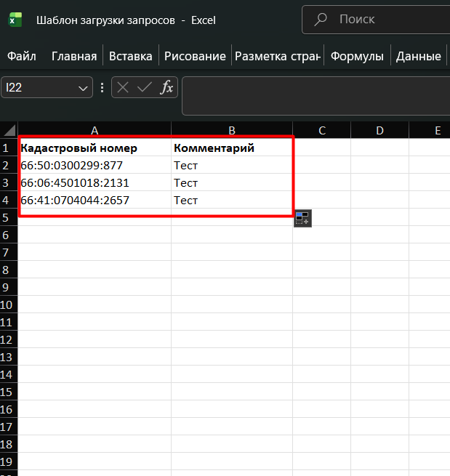450x476 pixels.
Task: Select row 14 header
Action: tap(9, 374)
